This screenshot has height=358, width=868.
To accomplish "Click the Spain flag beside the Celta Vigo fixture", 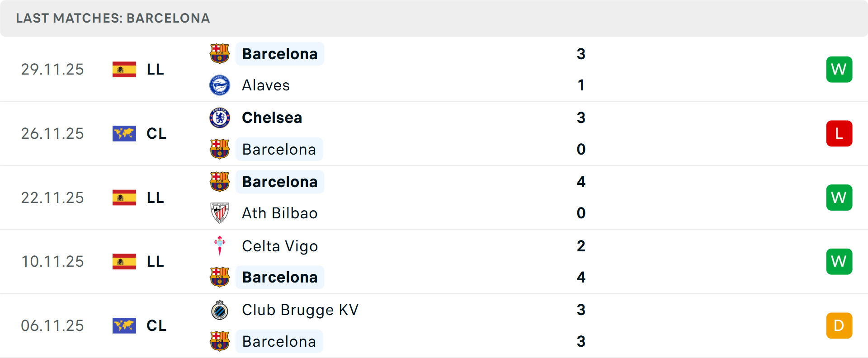I will 124,261.
